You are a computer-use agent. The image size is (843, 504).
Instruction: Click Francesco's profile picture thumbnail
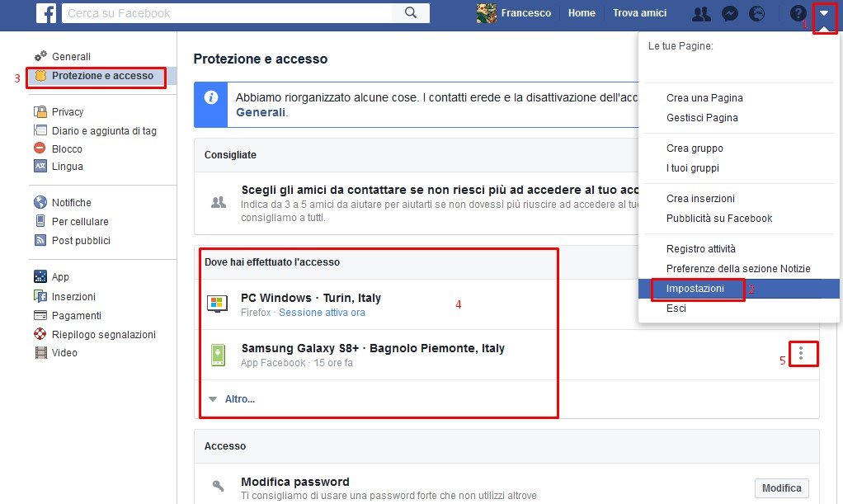coord(486,13)
